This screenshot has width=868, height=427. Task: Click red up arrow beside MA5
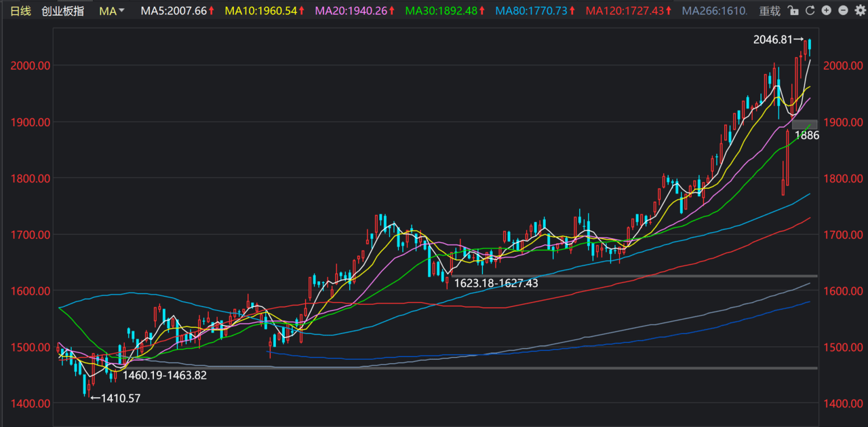(212, 11)
